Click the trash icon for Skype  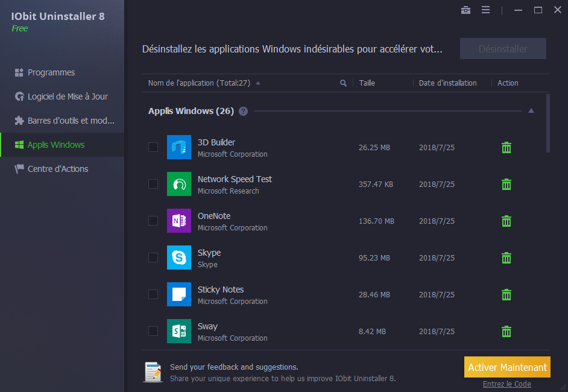pyautogui.click(x=506, y=258)
